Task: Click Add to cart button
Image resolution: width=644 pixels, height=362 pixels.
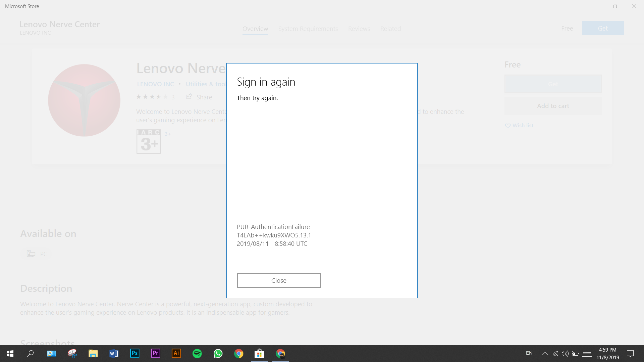Action: pos(553,106)
